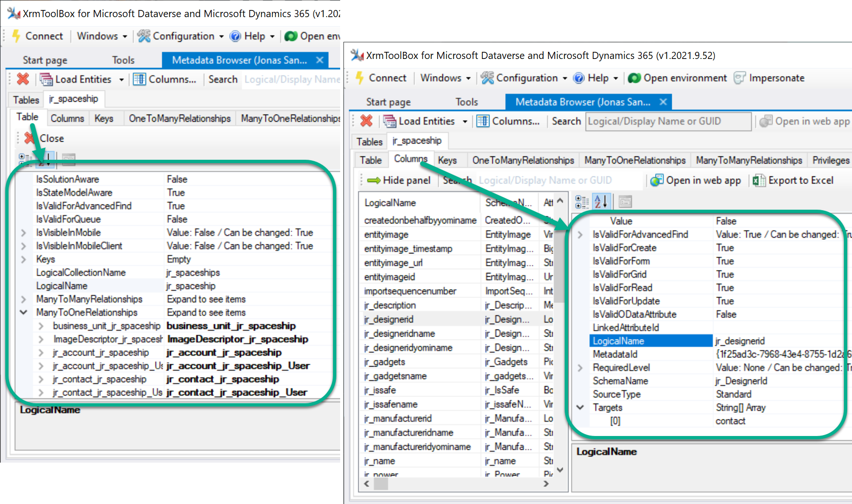Open Windows menu in the right window
The image size is (852, 504).
click(446, 78)
